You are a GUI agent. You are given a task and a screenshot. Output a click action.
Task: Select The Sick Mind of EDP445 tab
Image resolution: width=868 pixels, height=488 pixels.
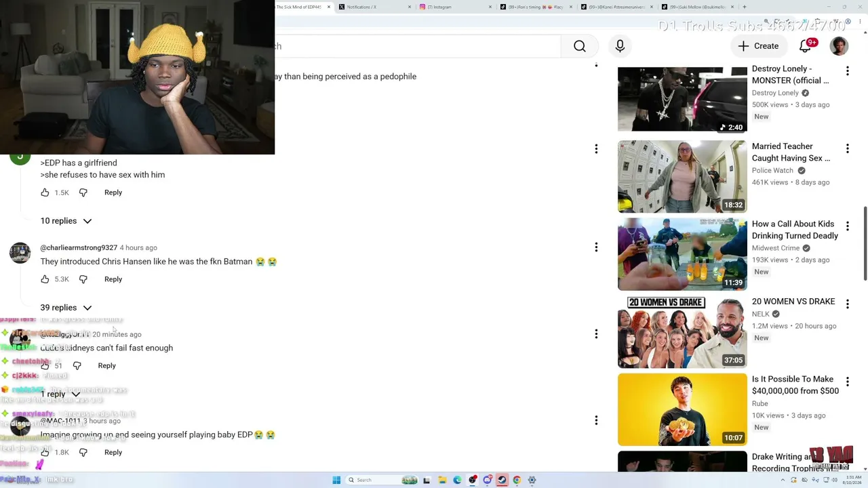(304, 7)
